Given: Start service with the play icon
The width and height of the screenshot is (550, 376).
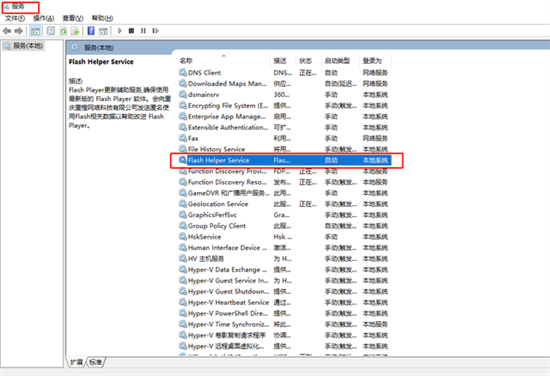Looking at the screenshot, I should point(120,31).
